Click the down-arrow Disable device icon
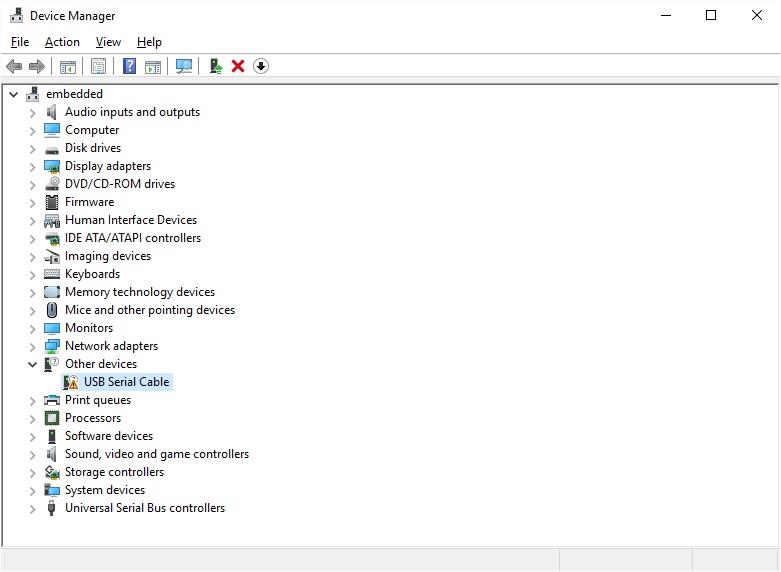The width and height of the screenshot is (781, 572). (261, 66)
